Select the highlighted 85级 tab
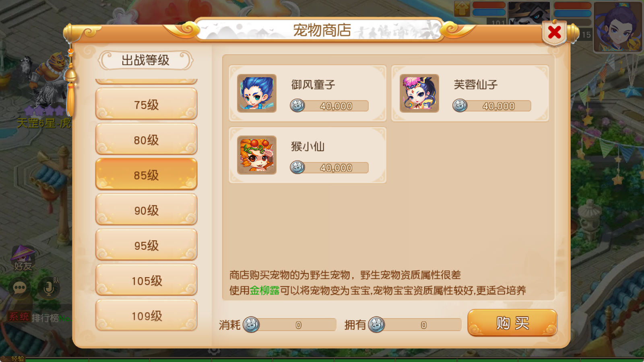This screenshot has width=644, height=362. point(146,175)
